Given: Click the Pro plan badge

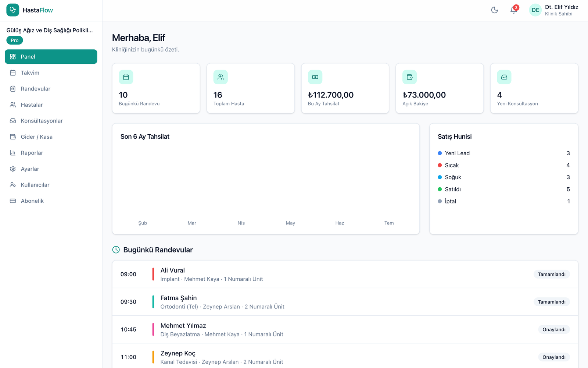Looking at the screenshot, I should tap(15, 40).
